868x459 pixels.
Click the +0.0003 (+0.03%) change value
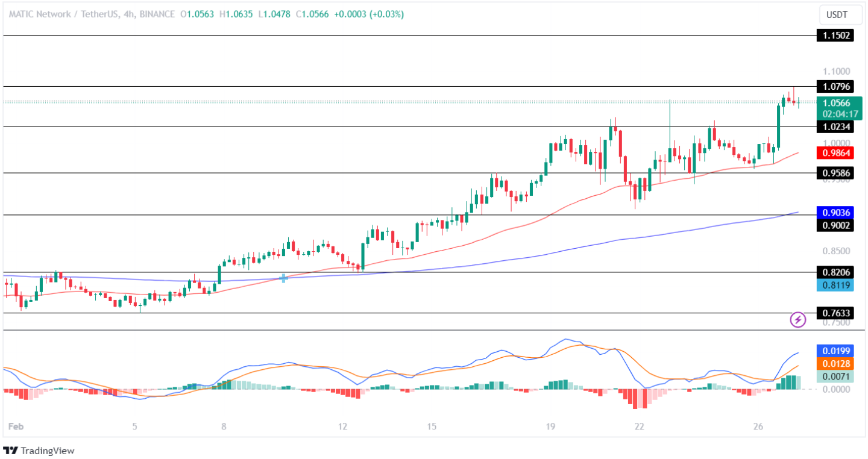(x=368, y=14)
